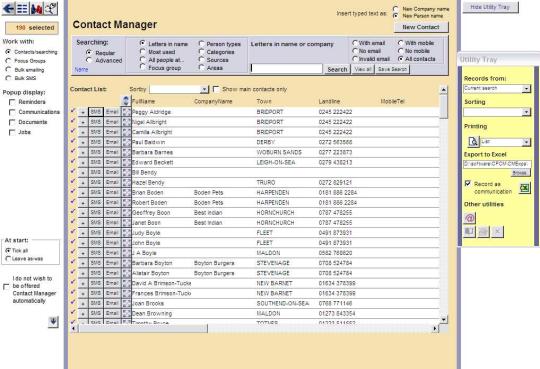This screenshot has height=369, width=540.
Task: Filter contacts With email
Action: point(355,43)
